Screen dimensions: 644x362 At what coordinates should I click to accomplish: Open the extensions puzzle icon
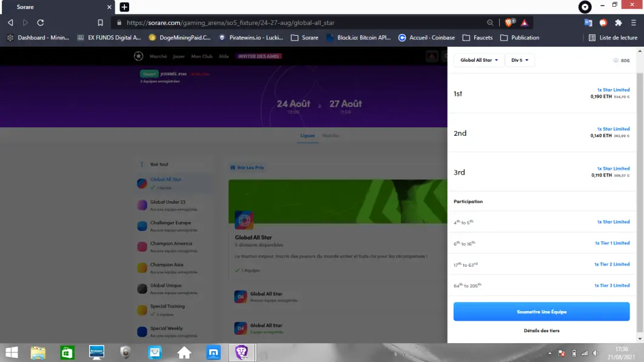tap(618, 22)
